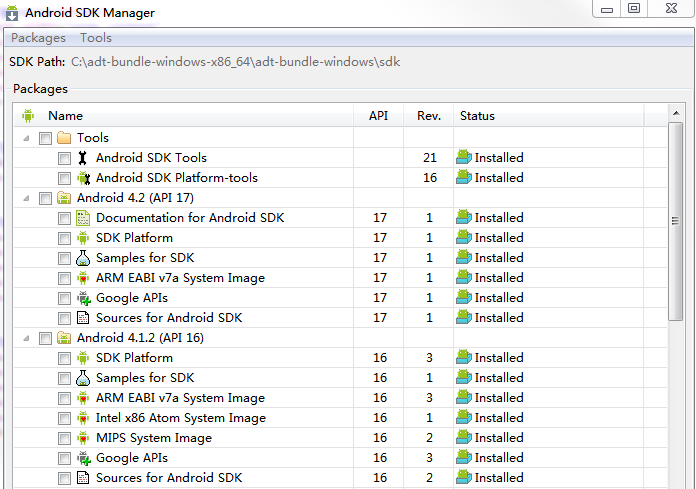
Task: Click the Installed status icon for Android SDK Tools
Action: pos(463,158)
